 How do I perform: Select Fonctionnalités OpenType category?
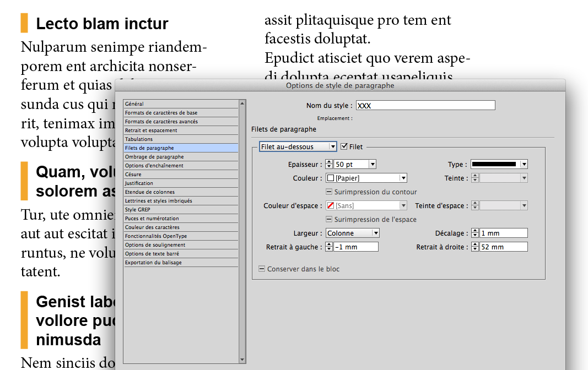(181, 236)
